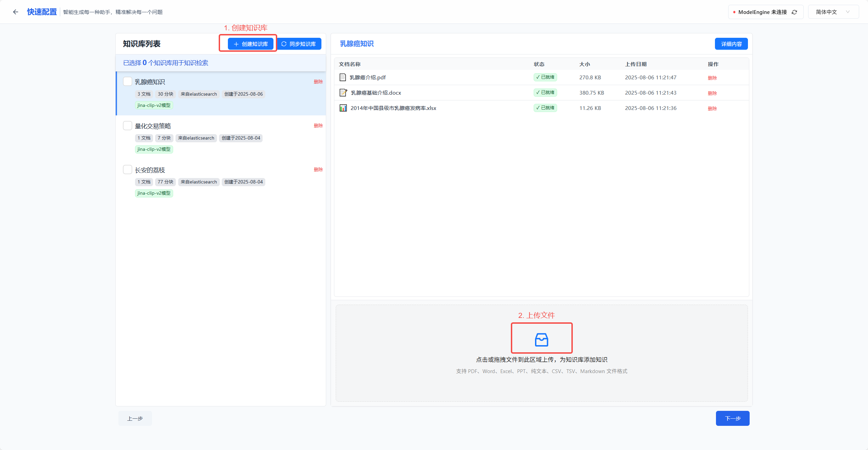Click the 详细内容 button
The image size is (868, 450).
(731, 44)
